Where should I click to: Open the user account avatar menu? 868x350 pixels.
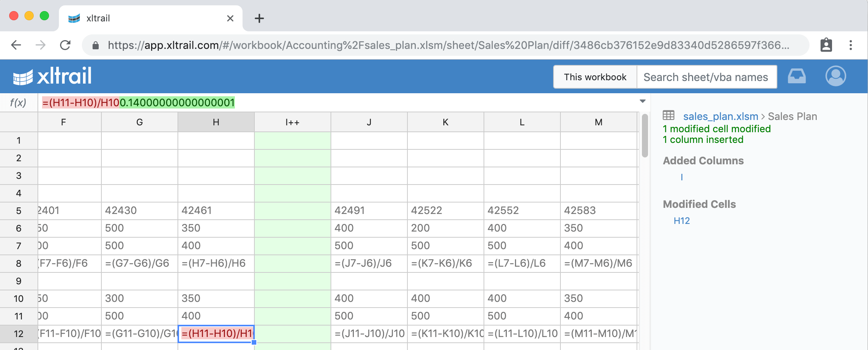835,76
